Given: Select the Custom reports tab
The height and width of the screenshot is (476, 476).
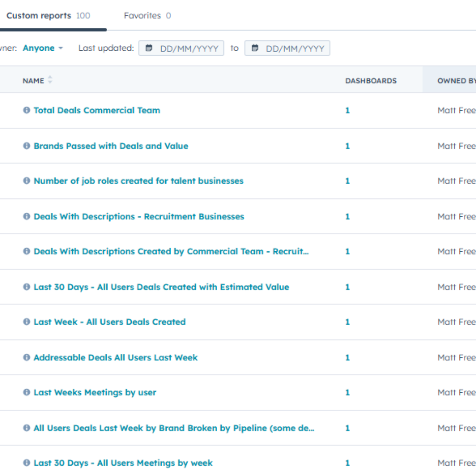Looking at the screenshot, I should [x=48, y=15].
